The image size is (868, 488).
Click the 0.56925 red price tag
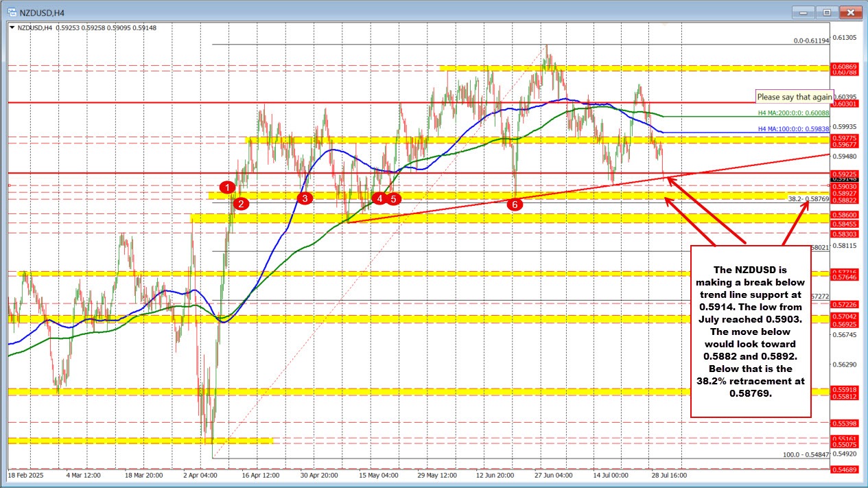coord(844,323)
